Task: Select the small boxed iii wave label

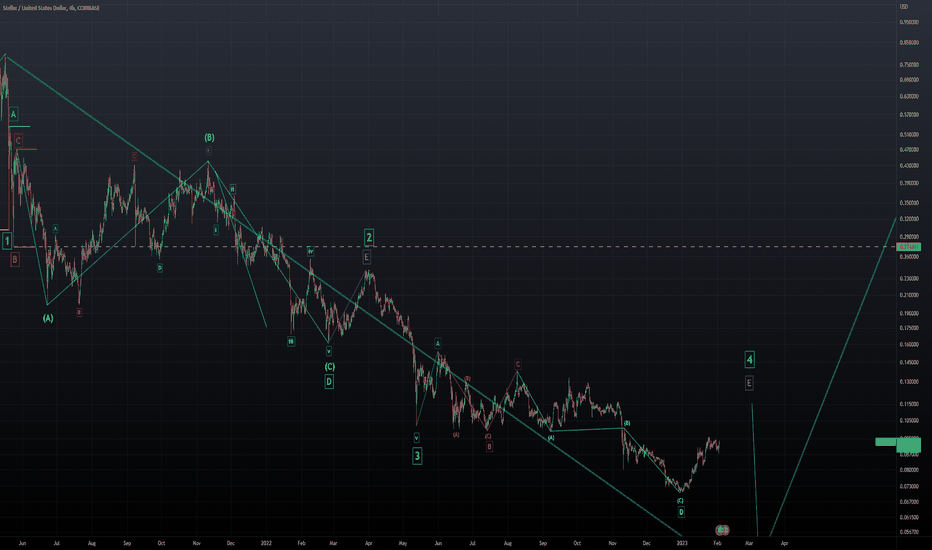Action: (291, 342)
